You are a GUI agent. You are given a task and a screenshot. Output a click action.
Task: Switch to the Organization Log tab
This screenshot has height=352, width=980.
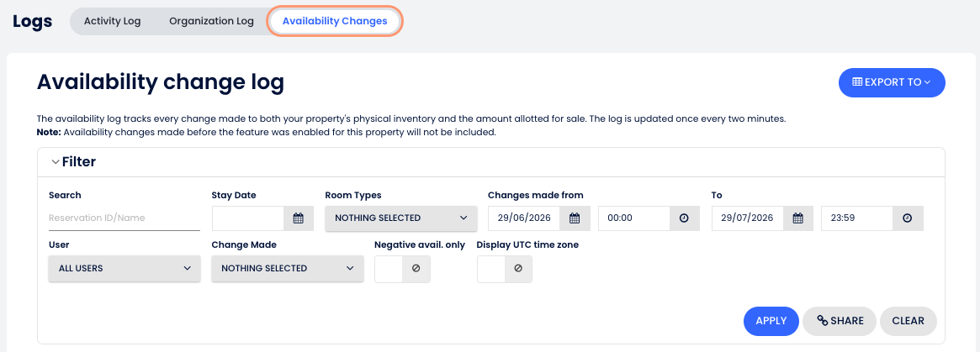[x=211, y=21]
